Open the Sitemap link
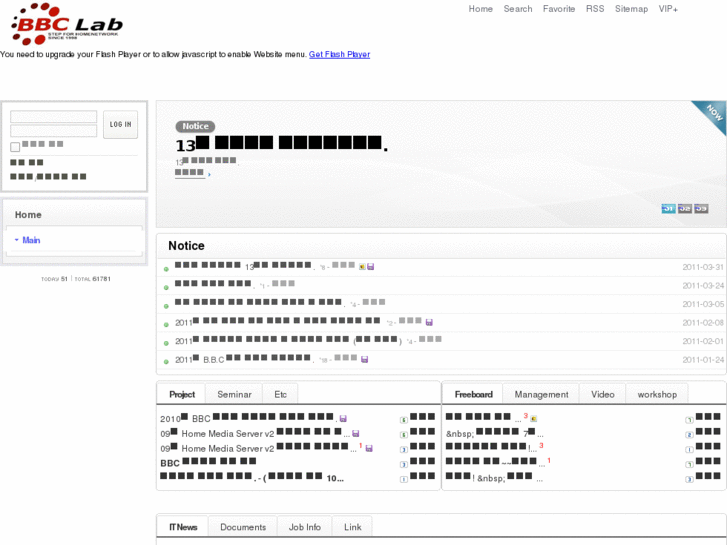This screenshot has width=727, height=545. click(631, 9)
